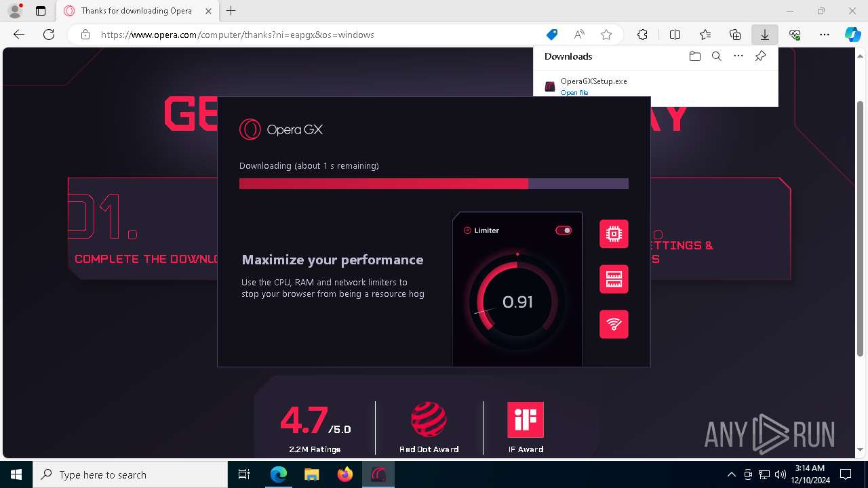The width and height of the screenshot is (868, 488).
Task: Open the shopping tag icon in address bar
Action: (x=552, y=35)
